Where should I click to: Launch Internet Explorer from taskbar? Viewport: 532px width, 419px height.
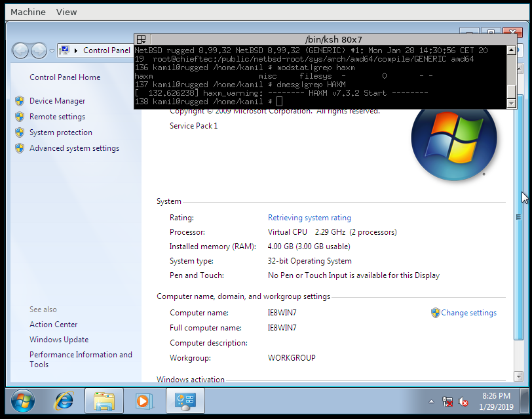(x=64, y=401)
